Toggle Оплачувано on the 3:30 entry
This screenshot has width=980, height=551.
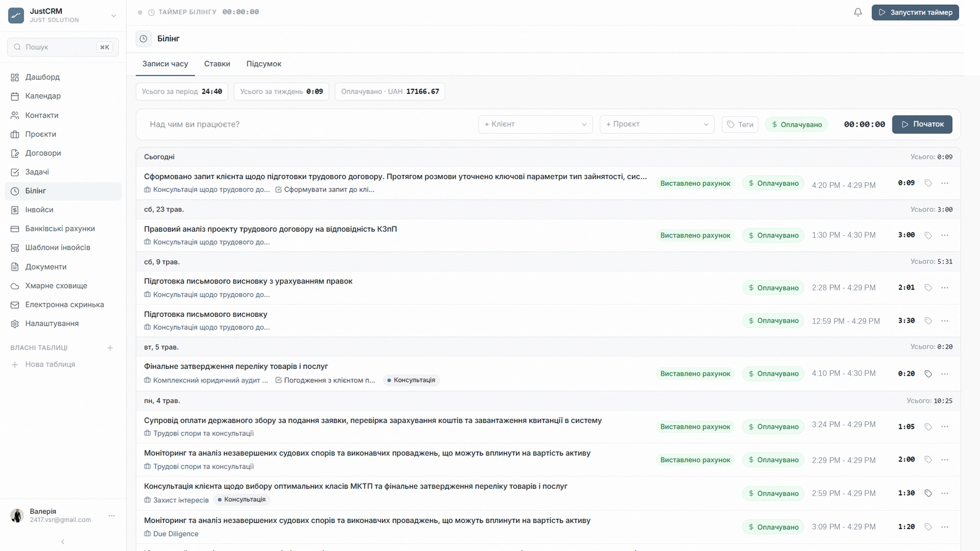point(773,321)
